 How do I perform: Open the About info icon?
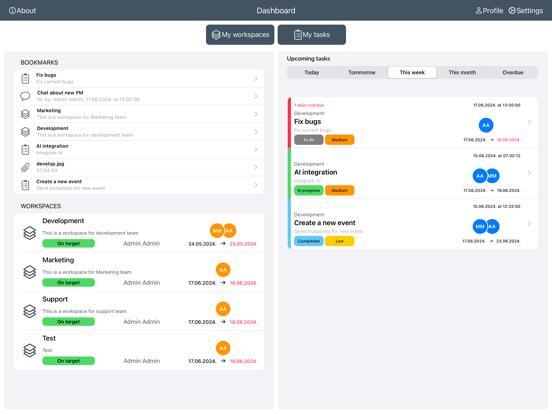pos(12,11)
